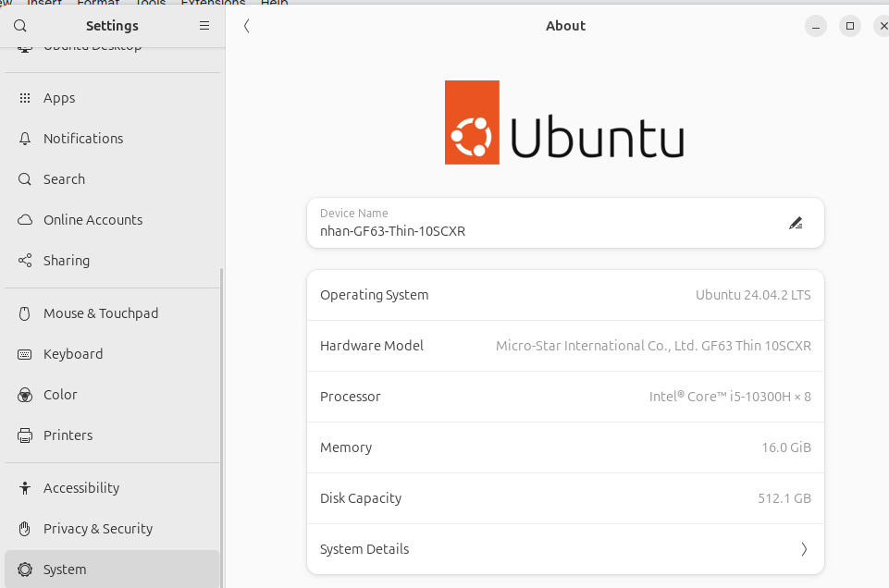Click the search magnifier icon in Settings
Viewport: 889px width, 588px height.
(x=20, y=26)
